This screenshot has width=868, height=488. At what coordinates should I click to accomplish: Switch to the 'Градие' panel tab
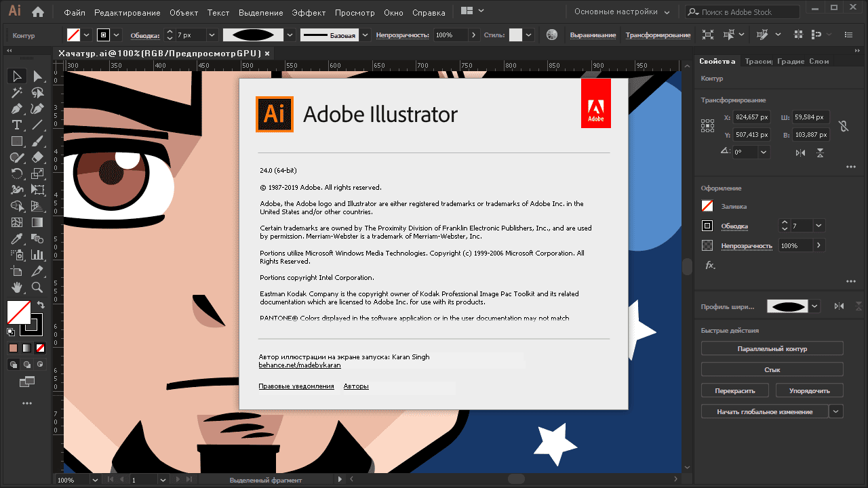pyautogui.click(x=791, y=61)
